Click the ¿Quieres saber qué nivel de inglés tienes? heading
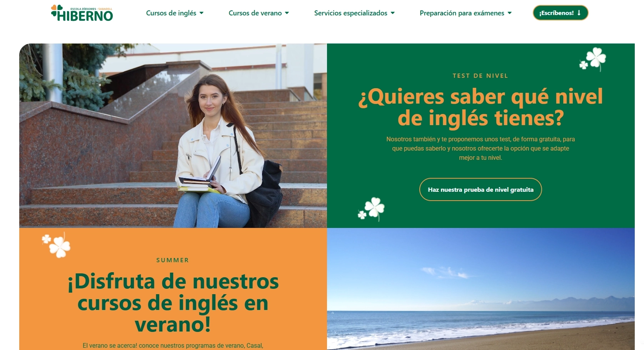Image resolution: width=644 pixels, height=350 pixels. coord(480,107)
